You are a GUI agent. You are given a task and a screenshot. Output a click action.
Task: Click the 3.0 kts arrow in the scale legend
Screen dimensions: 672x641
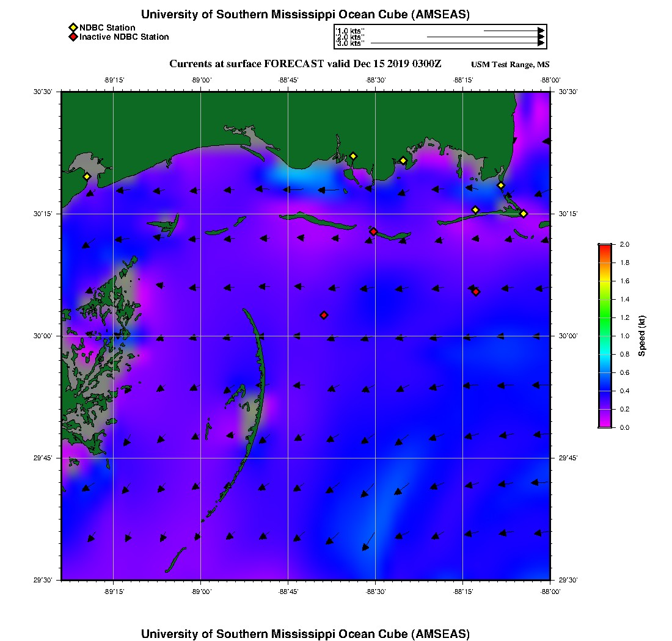(x=458, y=43)
